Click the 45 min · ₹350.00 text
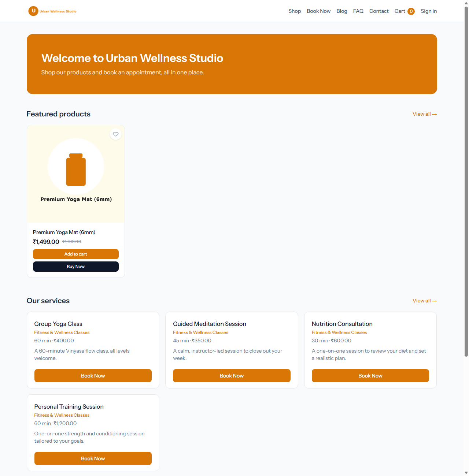 point(192,341)
